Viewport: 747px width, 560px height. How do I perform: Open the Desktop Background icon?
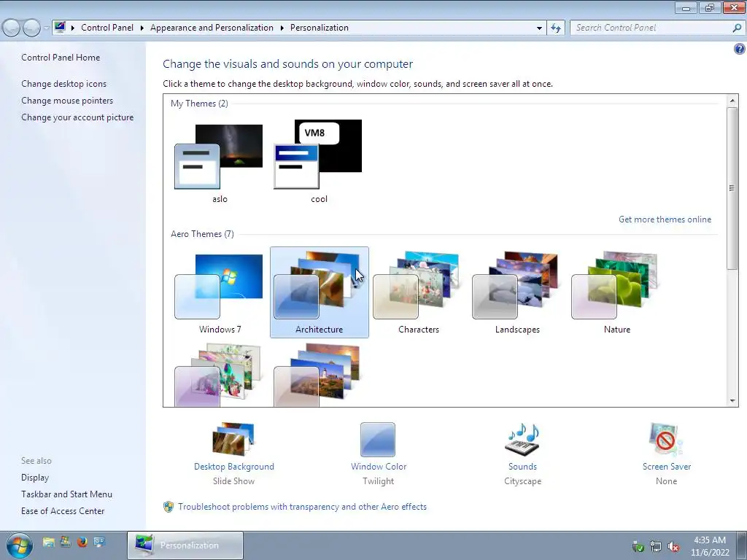tap(233, 439)
